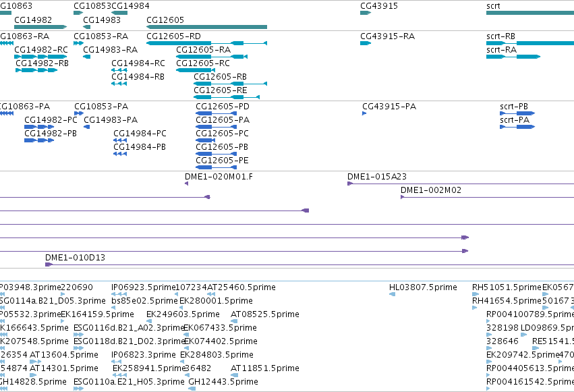This screenshot has height=392, width=574.
Task: Select the CG14984 gene label
Action: [130, 6]
